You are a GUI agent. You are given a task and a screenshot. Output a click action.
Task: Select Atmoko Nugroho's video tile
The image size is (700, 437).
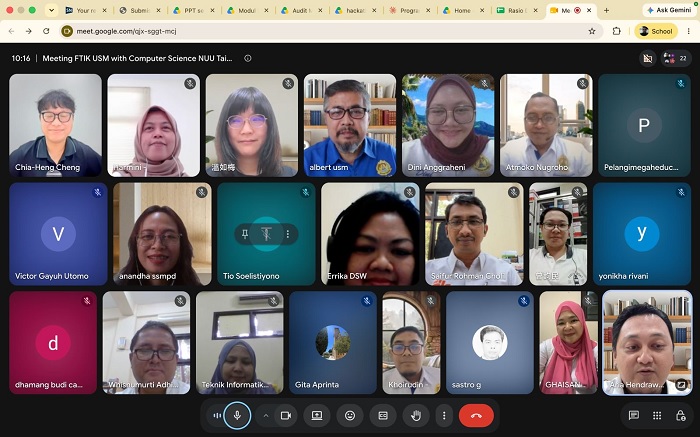point(546,125)
